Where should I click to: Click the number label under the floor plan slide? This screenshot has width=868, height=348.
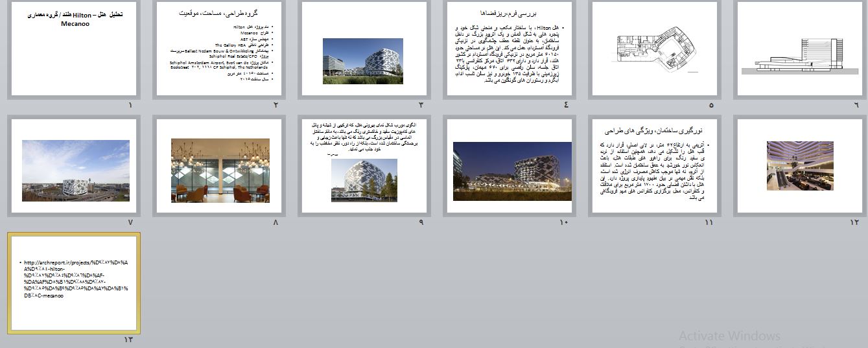click(x=711, y=105)
